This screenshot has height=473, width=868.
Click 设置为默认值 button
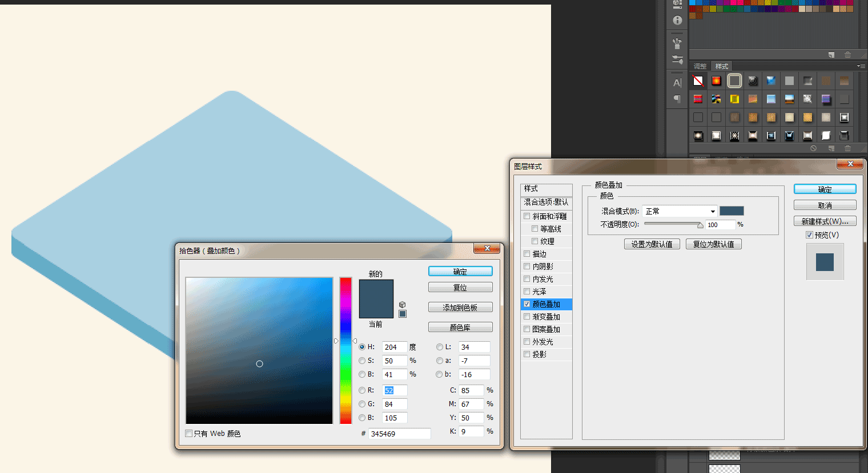click(x=652, y=244)
